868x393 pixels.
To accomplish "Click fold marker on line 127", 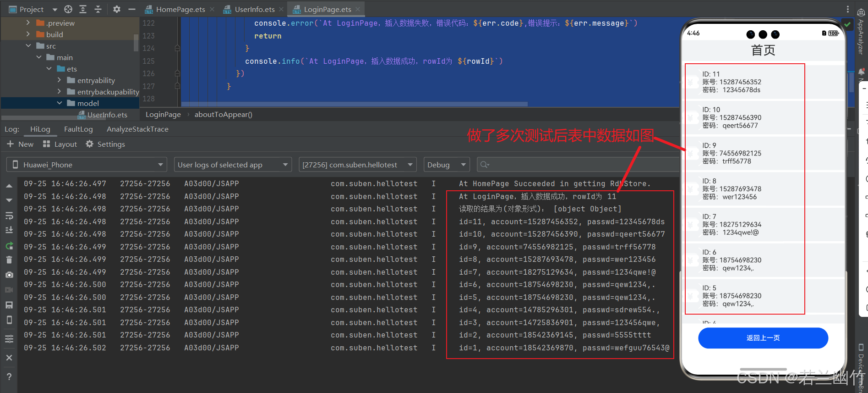I will click(x=177, y=86).
